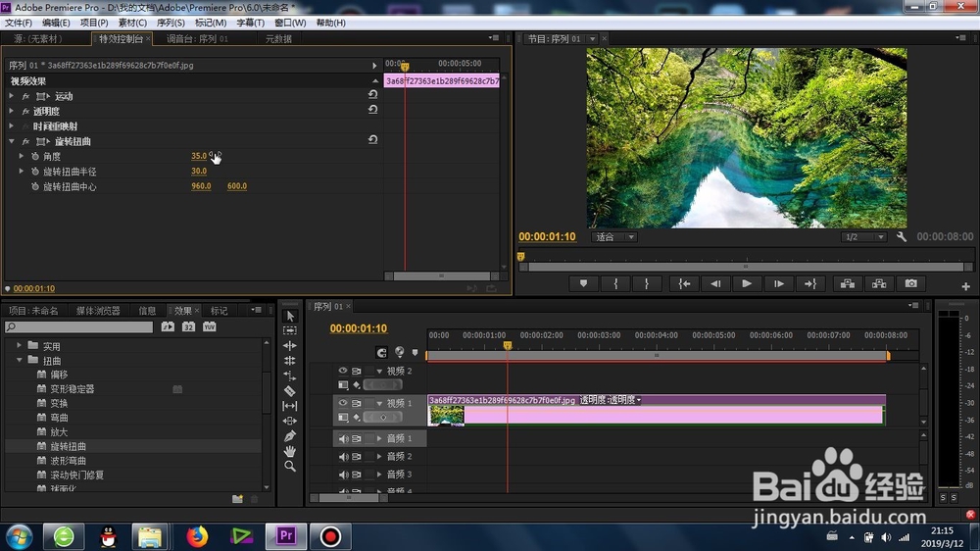Toggle fx switch for 旋转扭曲 effect
The height and width of the screenshot is (551, 980).
coord(25,142)
